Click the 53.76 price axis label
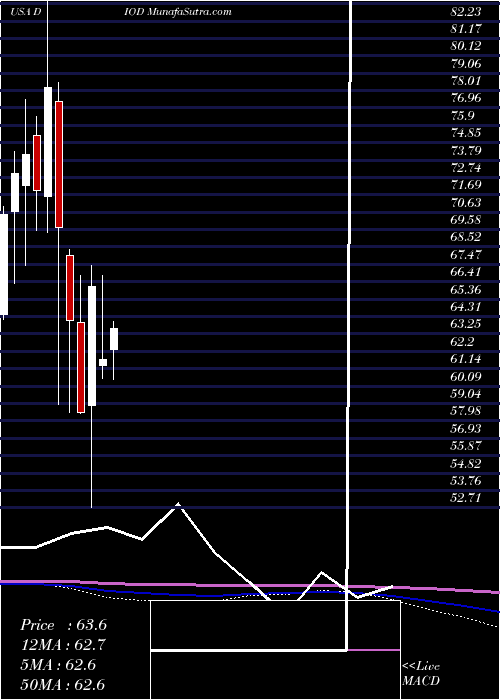The image size is (500, 700). (465, 481)
